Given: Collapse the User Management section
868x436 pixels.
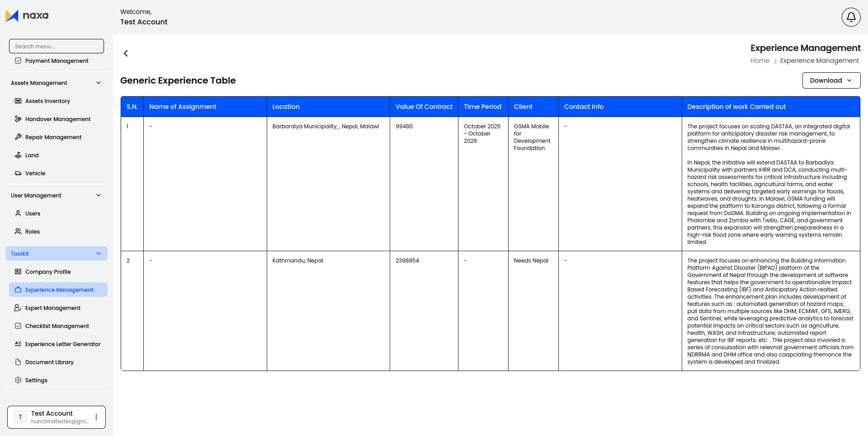Looking at the screenshot, I should [99, 195].
